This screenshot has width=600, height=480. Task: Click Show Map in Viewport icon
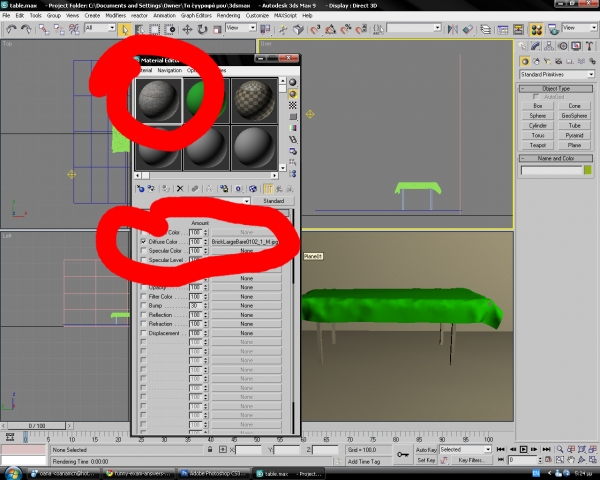coord(253,189)
